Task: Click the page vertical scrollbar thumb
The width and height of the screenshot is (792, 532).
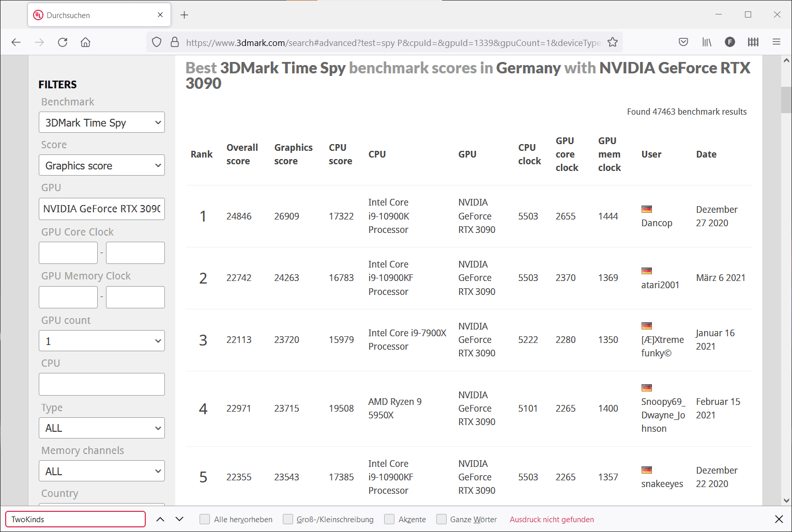Action: (x=786, y=100)
